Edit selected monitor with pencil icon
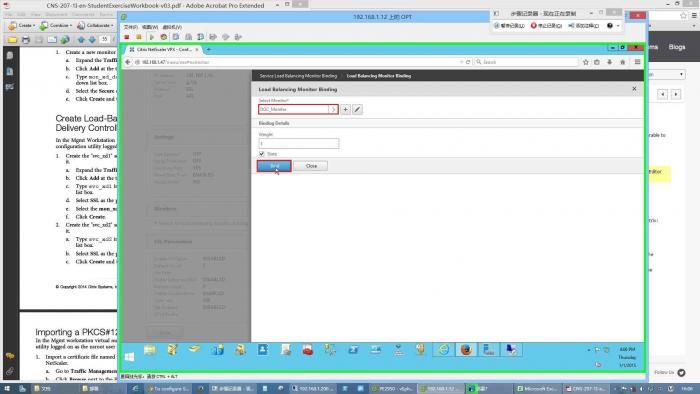Image resolution: width=700 pixels, height=394 pixels. pos(357,109)
